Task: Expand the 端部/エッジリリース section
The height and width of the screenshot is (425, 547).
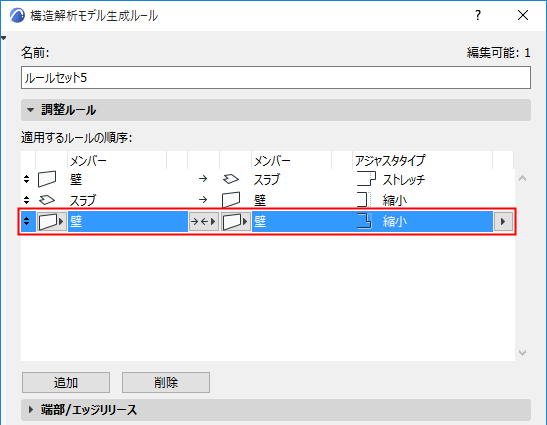Action: pos(31,410)
